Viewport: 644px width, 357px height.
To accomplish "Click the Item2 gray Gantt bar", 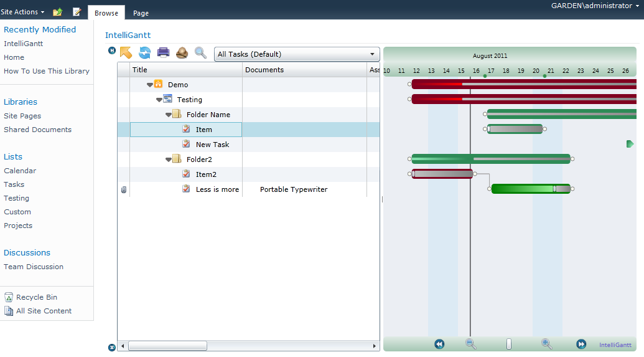I will (x=442, y=174).
